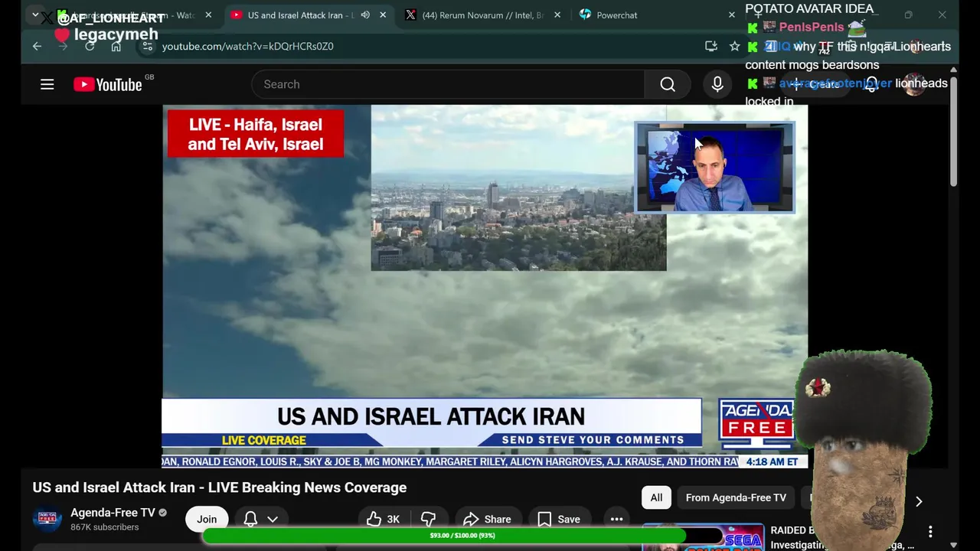Open the three-dot more actions button

[x=616, y=519]
